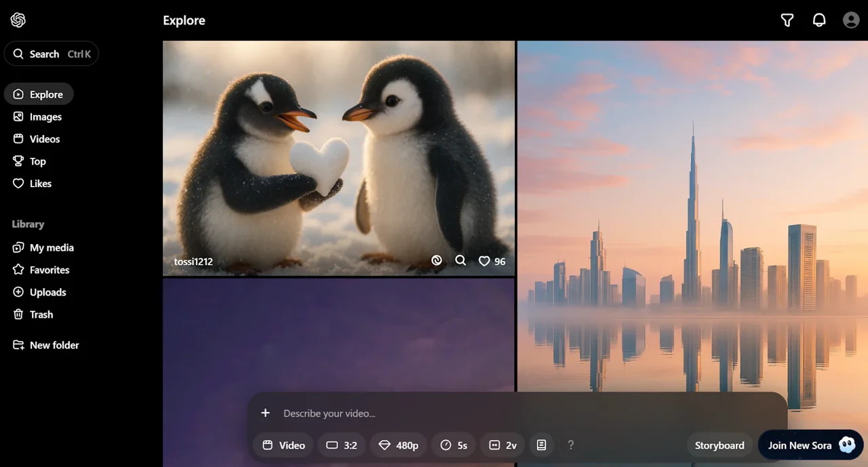Switch generation mode off Video
The height and width of the screenshot is (467, 868).
283,445
